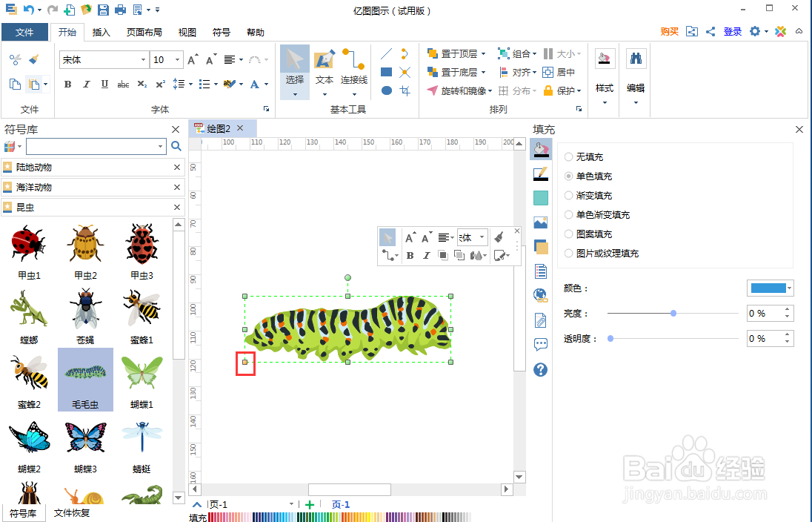Viewport: 812px width, 522px height.
Task: Switch to the Symbol tab (符号)
Action: click(221, 32)
